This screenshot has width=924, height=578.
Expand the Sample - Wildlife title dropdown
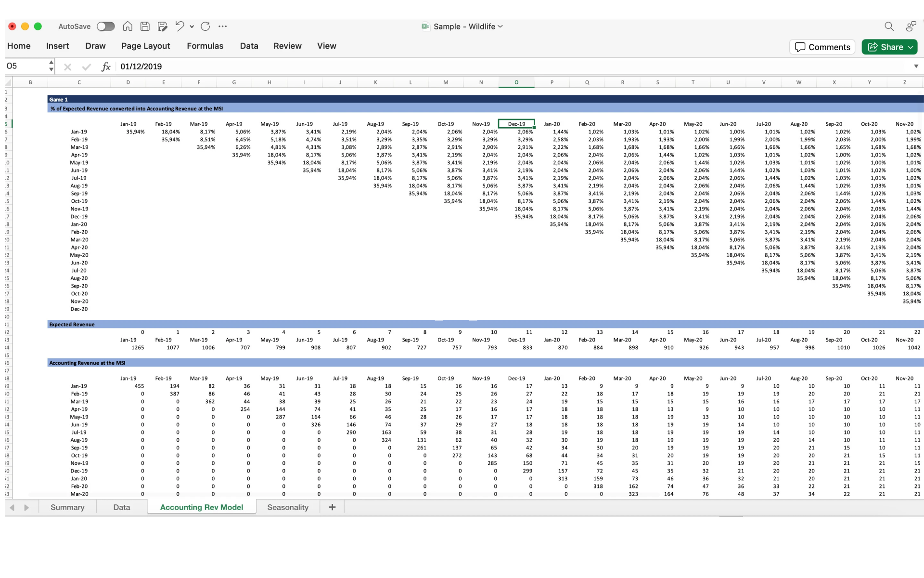coord(500,26)
